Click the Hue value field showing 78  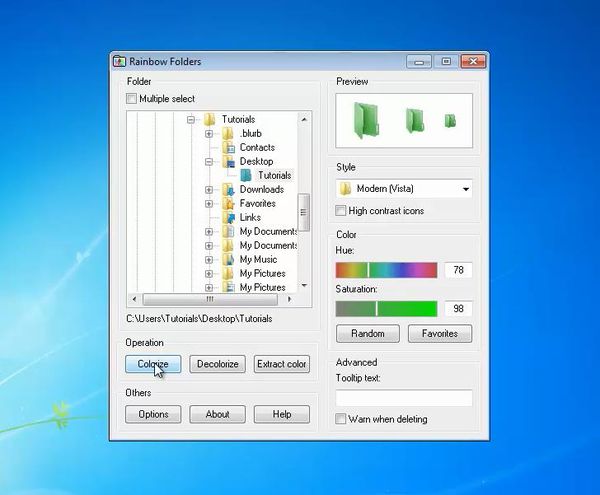pos(458,270)
